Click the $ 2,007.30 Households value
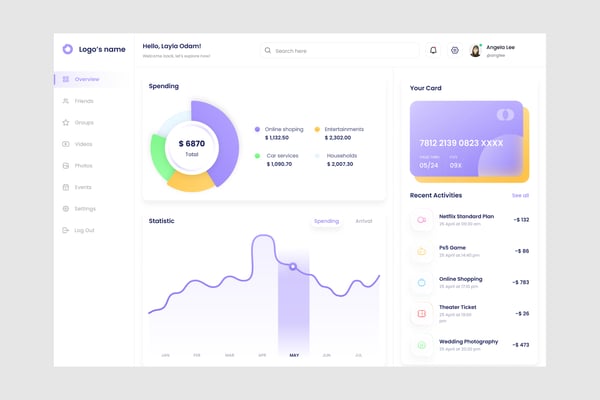The image size is (600, 400). coord(340,164)
